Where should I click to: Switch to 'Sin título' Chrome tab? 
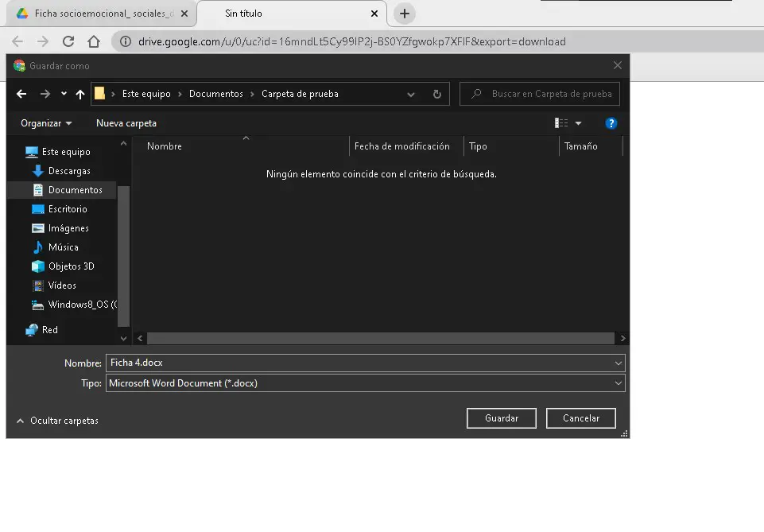pyautogui.click(x=292, y=14)
